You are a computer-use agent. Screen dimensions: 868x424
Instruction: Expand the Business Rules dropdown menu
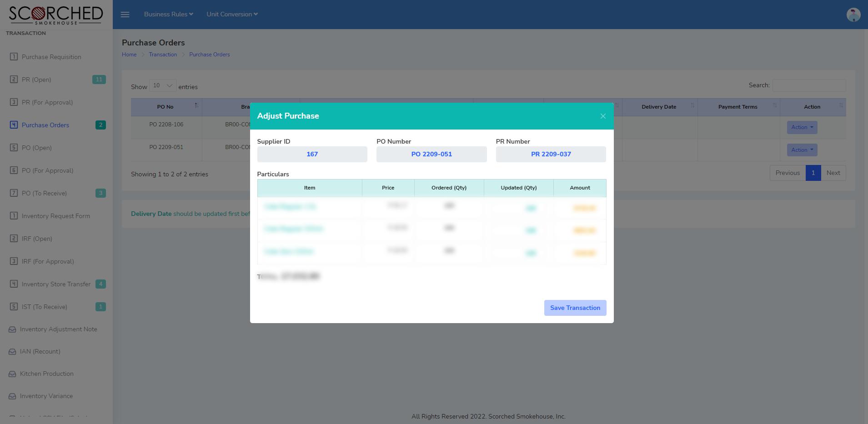coord(169,15)
